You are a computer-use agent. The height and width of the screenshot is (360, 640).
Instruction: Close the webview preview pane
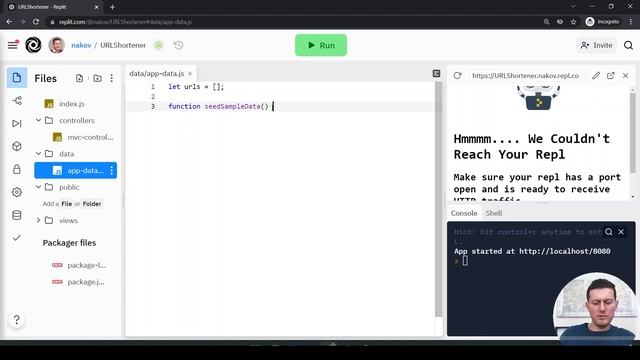pos(625,76)
